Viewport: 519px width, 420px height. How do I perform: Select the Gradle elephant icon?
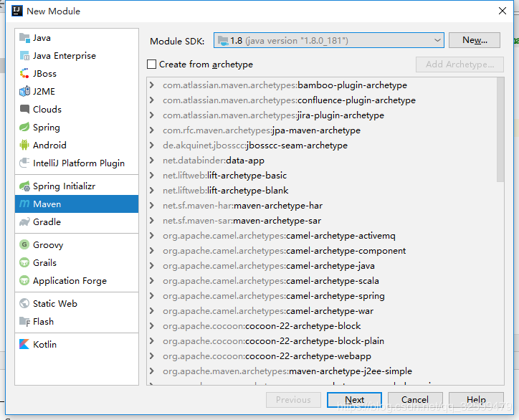[24, 222]
